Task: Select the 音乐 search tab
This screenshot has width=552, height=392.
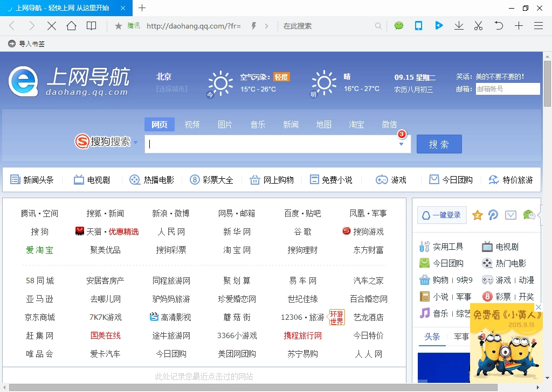Action: click(x=258, y=124)
